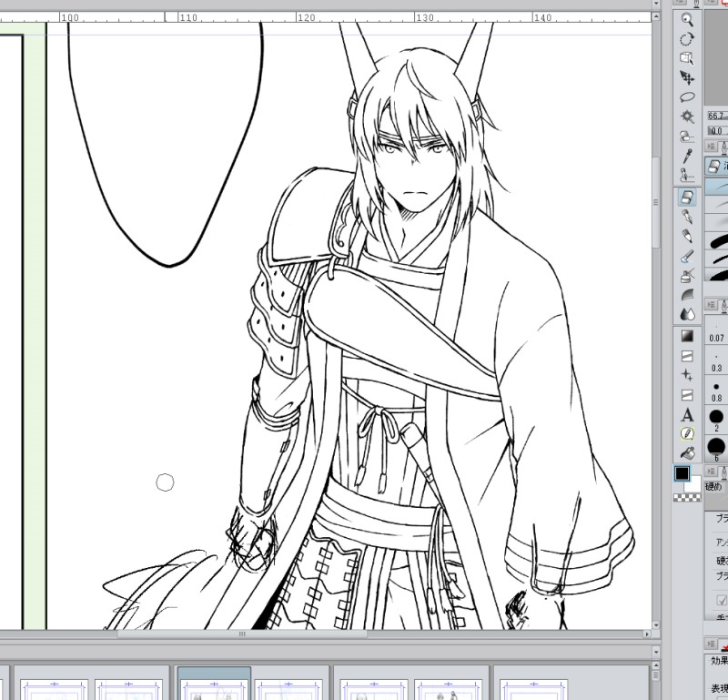Click the 0.0 rotation value field
Image resolution: width=728 pixels, height=700 pixels.
tap(717, 131)
